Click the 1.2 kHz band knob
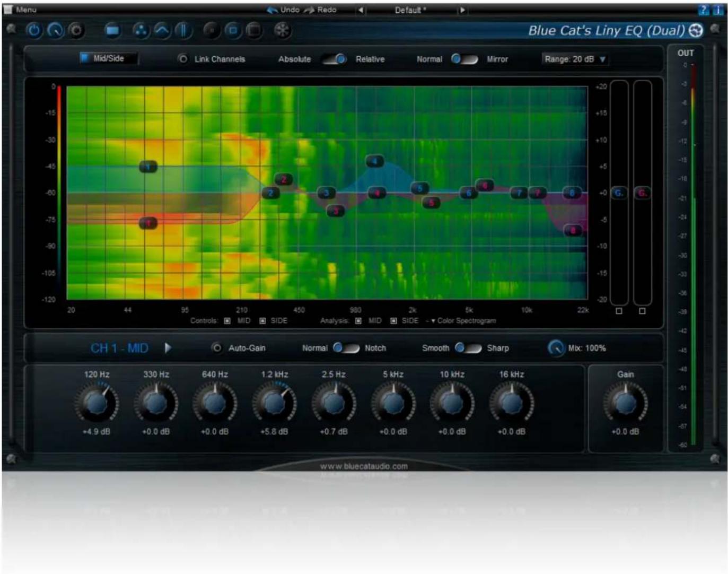 click(x=274, y=403)
